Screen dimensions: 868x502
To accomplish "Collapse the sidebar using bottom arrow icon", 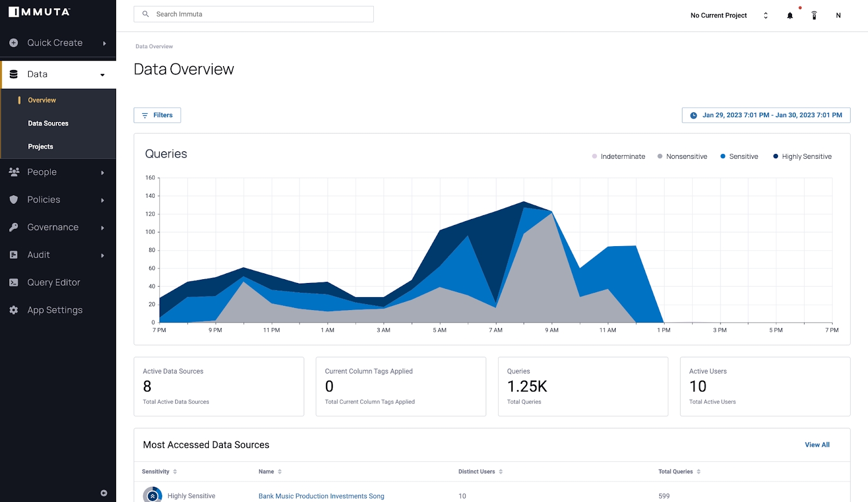I will click(104, 493).
